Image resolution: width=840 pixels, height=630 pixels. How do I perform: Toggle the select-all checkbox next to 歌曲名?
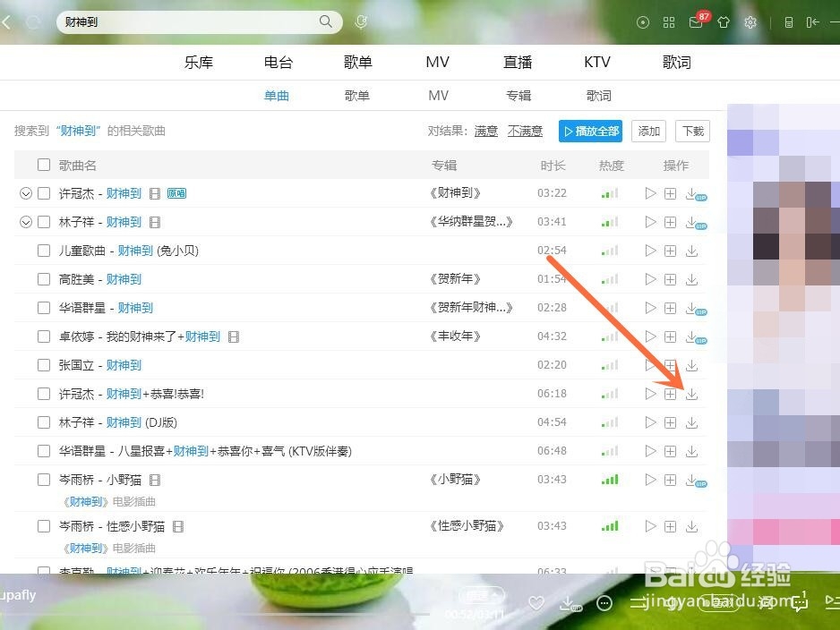click(x=44, y=165)
